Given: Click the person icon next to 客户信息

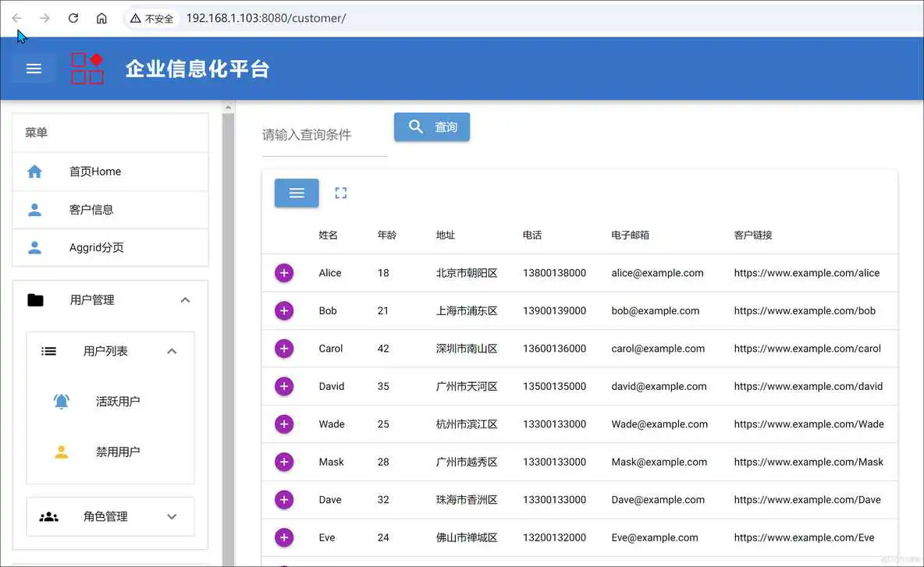Looking at the screenshot, I should pyautogui.click(x=33, y=209).
